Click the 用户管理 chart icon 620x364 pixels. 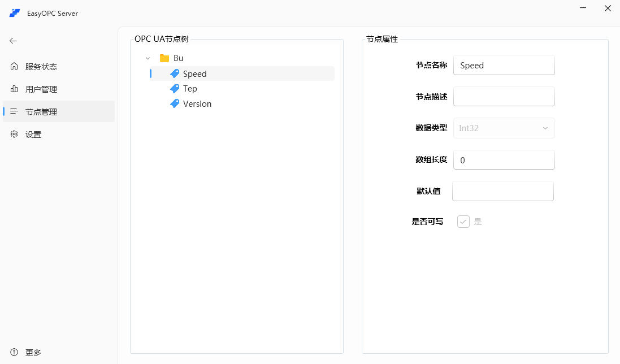[x=14, y=89]
